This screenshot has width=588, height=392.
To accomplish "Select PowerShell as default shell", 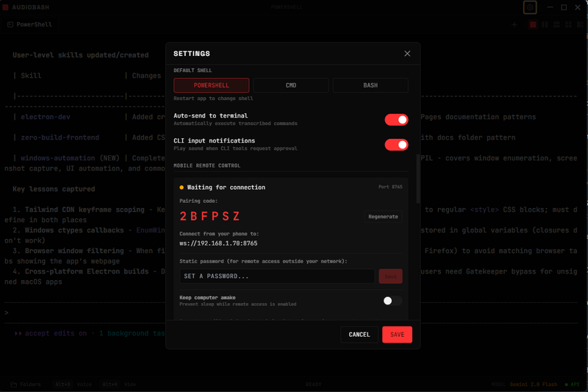I will pos(211,85).
